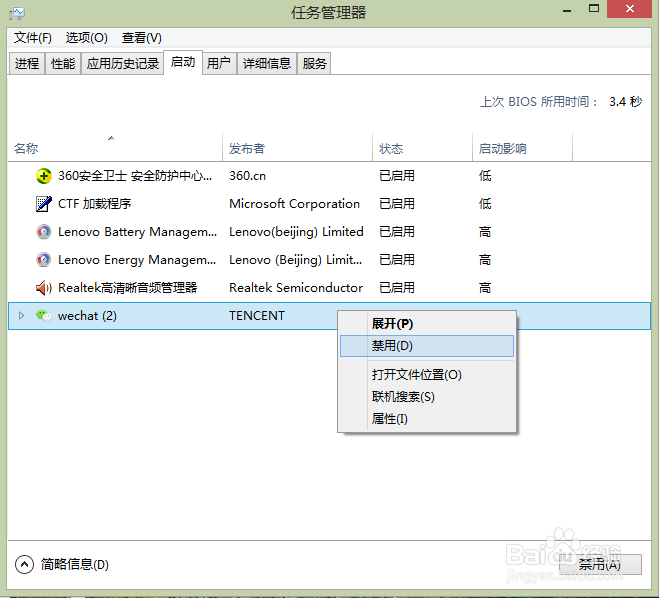Image resolution: width=659 pixels, height=598 pixels.
Task: Click the wechat (2) row name
Action: (87, 316)
